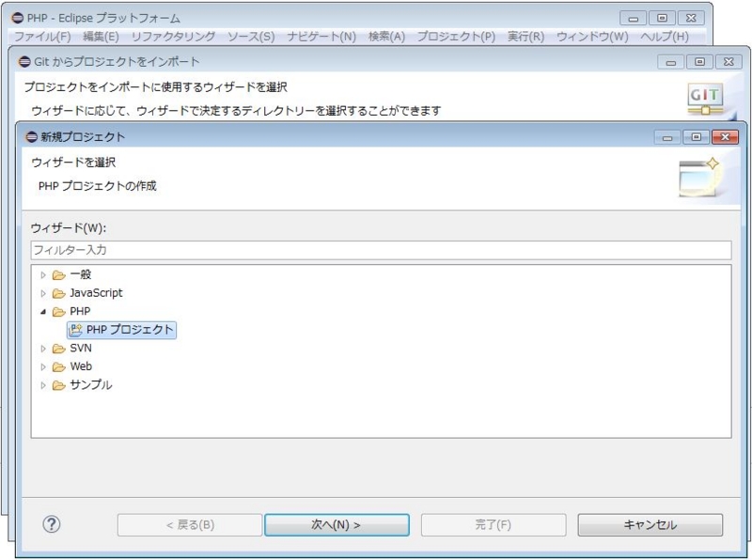
Task: Expand the JavaScript tree node
Action: [43, 293]
